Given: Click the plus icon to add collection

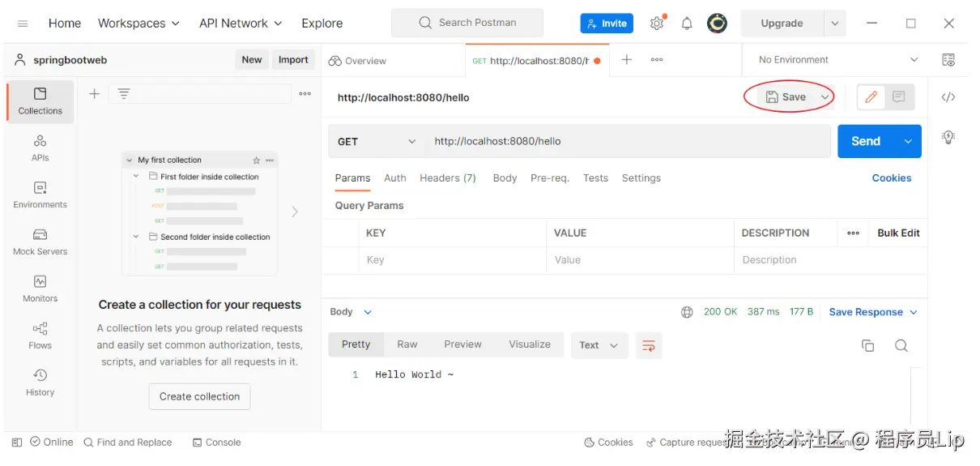Looking at the screenshot, I should point(94,94).
